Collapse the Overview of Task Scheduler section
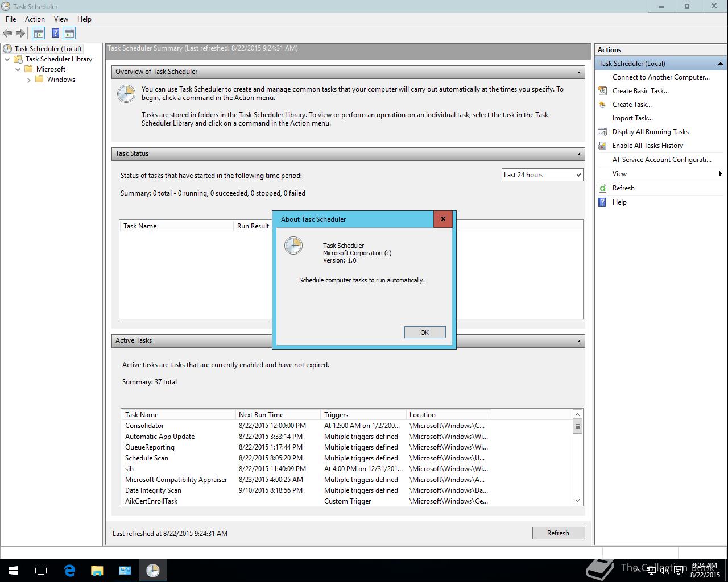The image size is (728, 582). pos(579,72)
